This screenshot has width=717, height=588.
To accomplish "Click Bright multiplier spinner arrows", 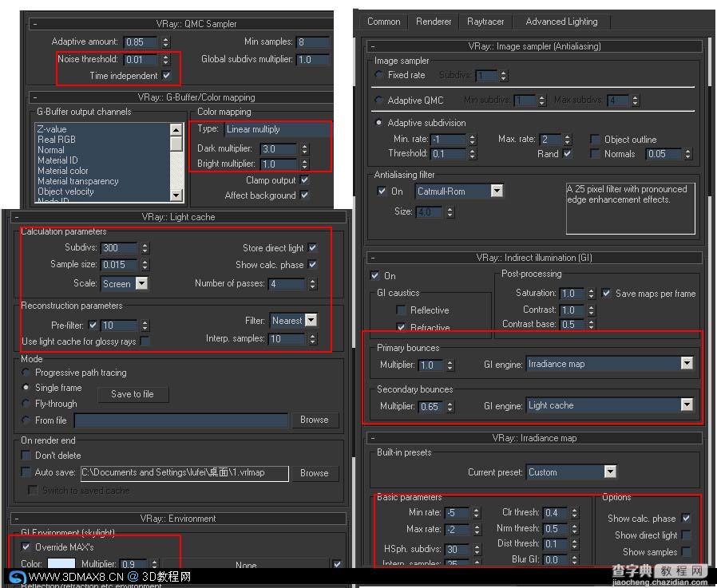I will (304, 164).
